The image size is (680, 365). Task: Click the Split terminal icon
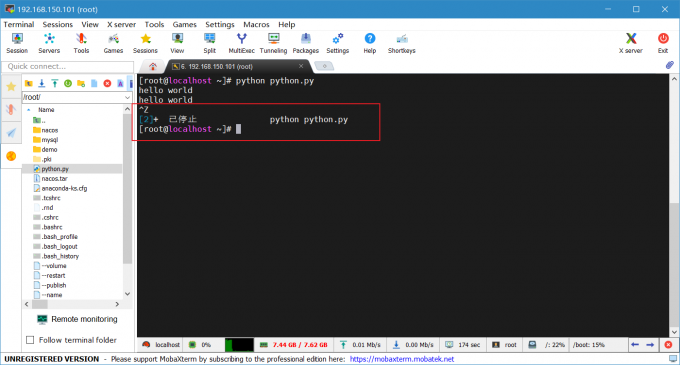pyautogui.click(x=209, y=43)
